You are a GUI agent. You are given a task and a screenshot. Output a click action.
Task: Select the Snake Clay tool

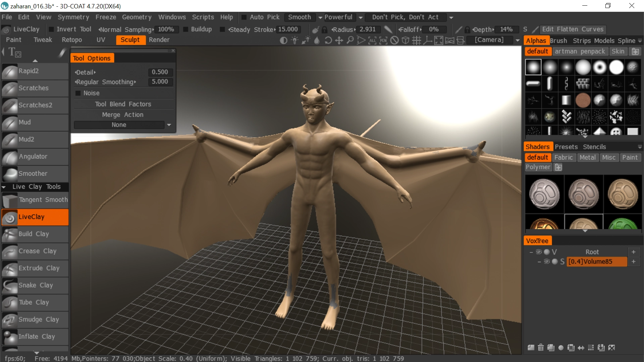35,285
